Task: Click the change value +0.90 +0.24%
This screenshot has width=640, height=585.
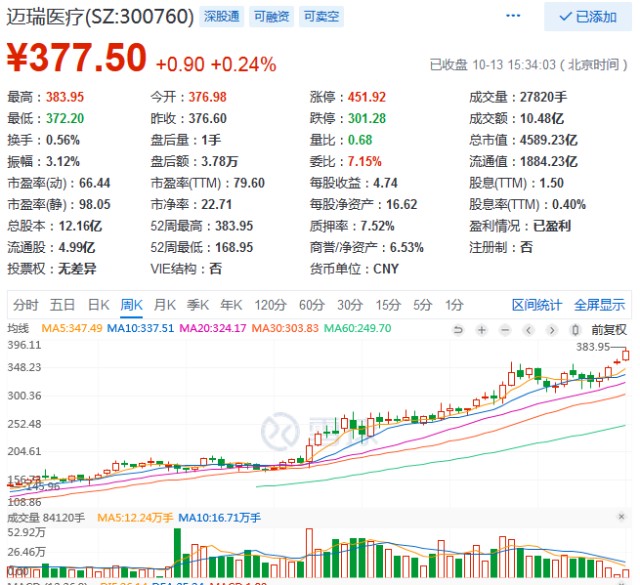Action: [x=216, y=65]
